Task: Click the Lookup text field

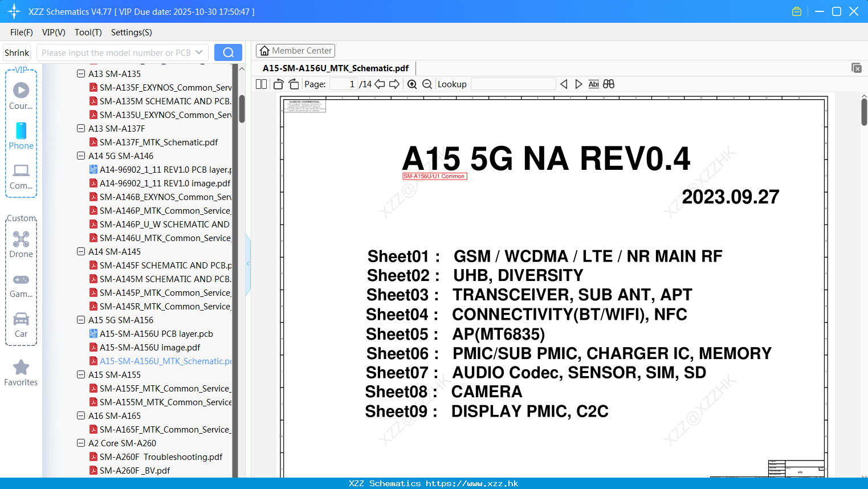Action: click(x=513, y=84)
